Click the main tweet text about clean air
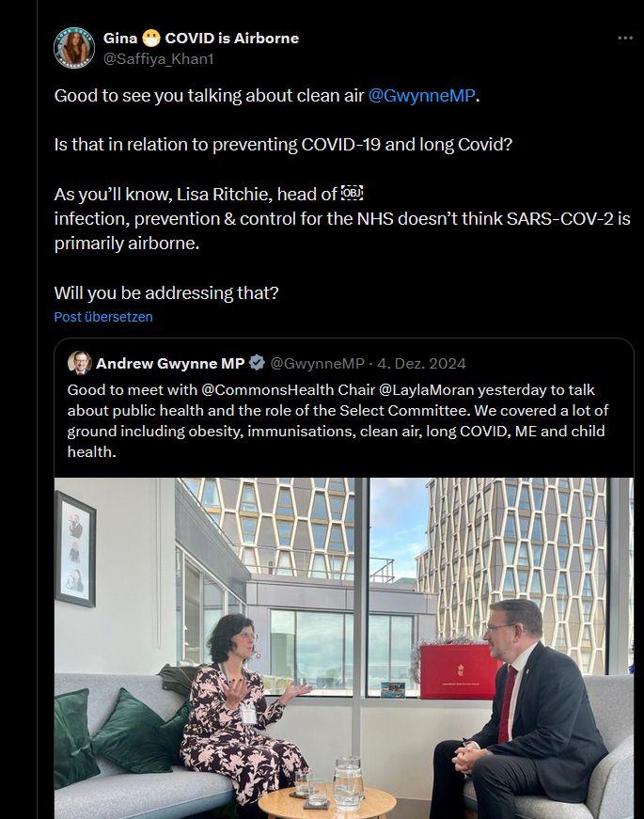Viewport: 644px width, 819px height. [342, 194]
